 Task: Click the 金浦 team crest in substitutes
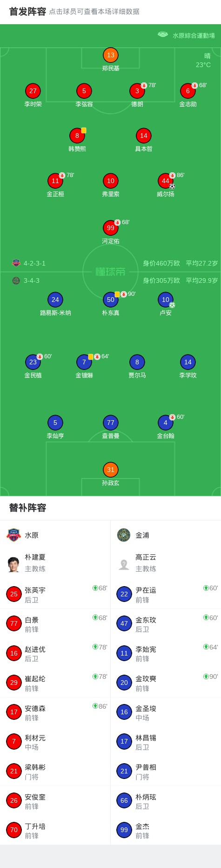click(x=124, y=535)
